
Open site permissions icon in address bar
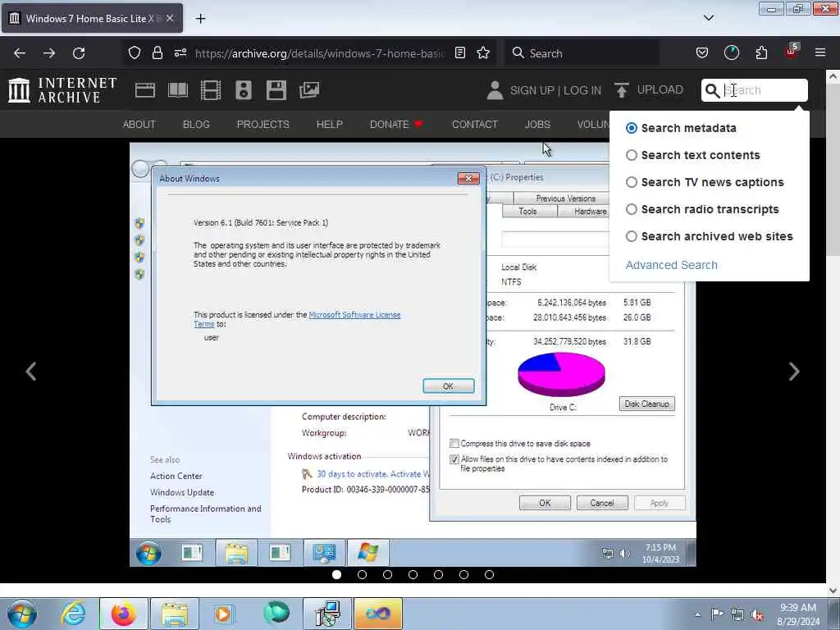pos(180,52)
